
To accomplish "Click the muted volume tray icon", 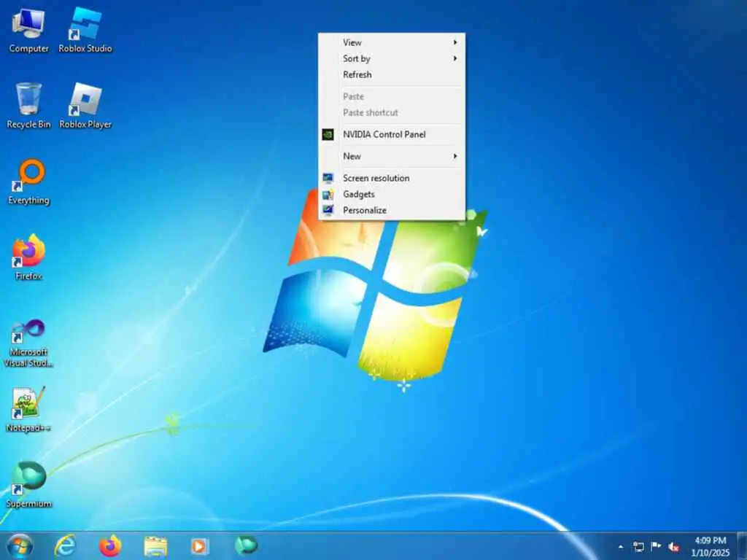I will pos(673,547).
